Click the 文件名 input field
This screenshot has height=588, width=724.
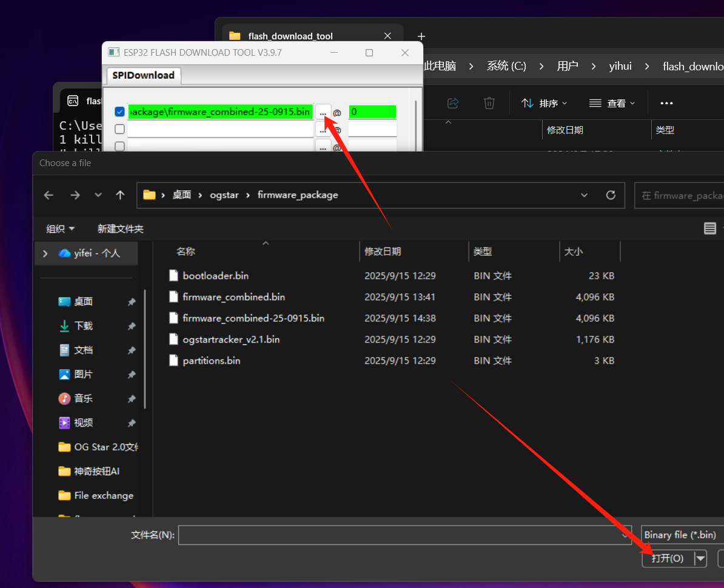[x=400, y=535]
